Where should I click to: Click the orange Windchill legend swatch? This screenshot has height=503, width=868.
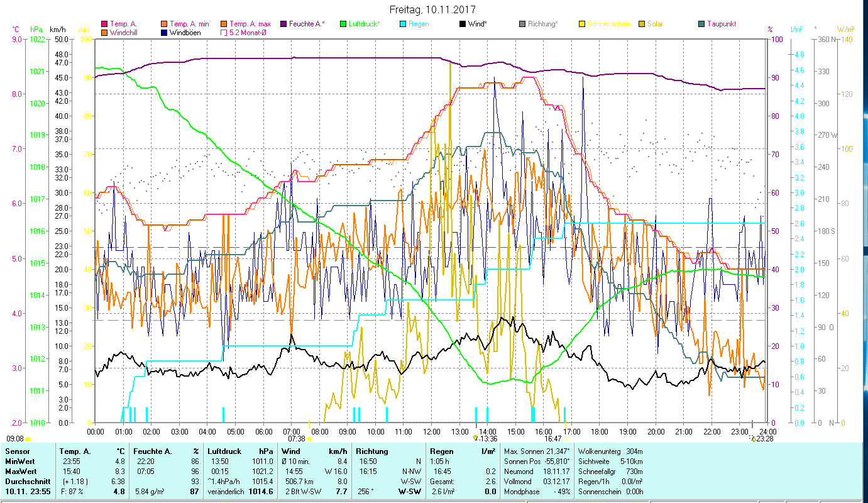coord(104,32)
